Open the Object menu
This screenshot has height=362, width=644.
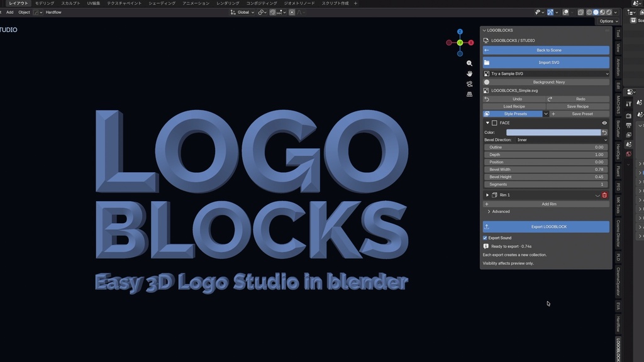(25, 13)
